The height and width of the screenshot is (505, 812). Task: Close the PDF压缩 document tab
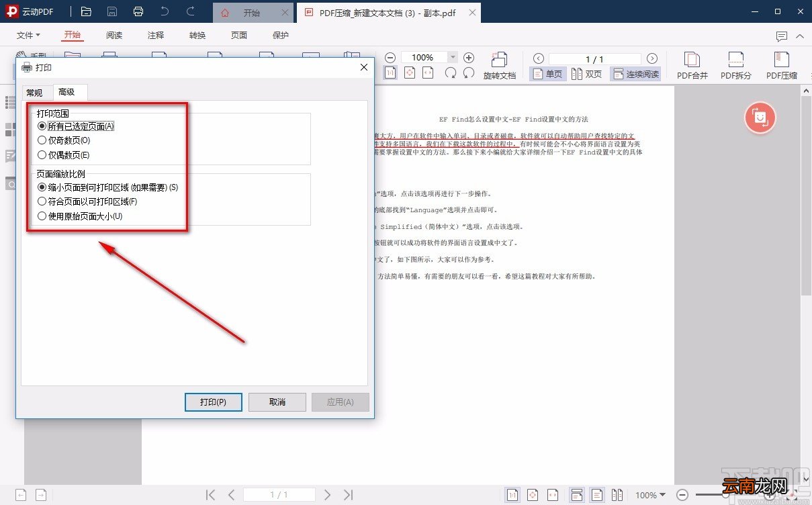tap(472, 12)
